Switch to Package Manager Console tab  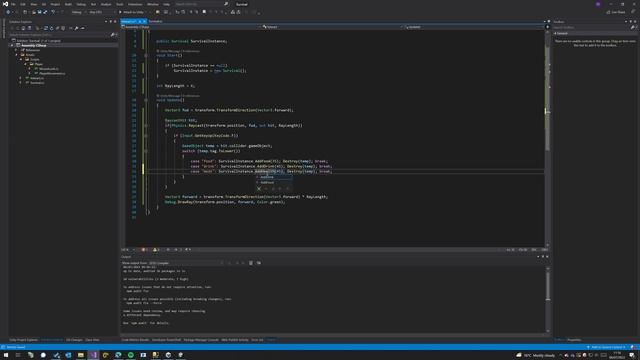click(x=201, y=340)
